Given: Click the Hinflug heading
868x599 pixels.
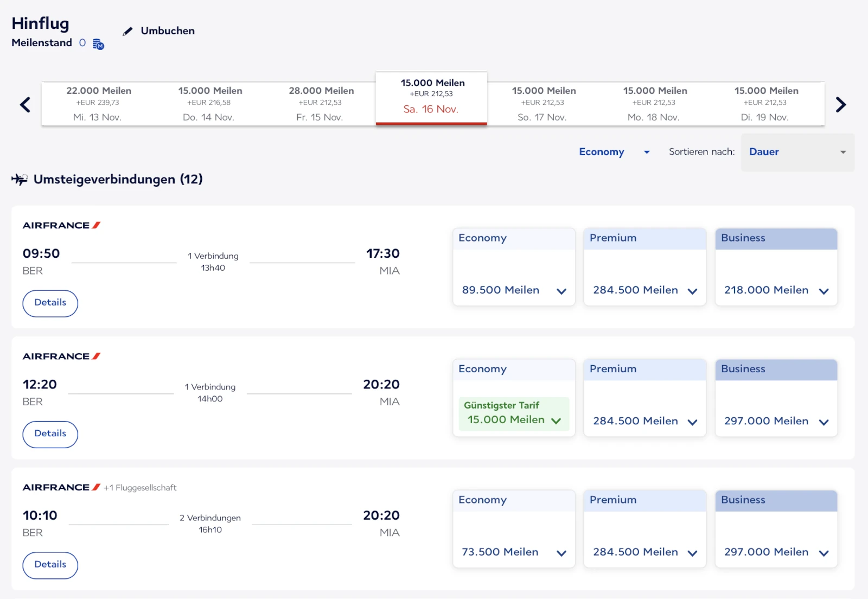Looking at the screenshot, I should (41, 24).
